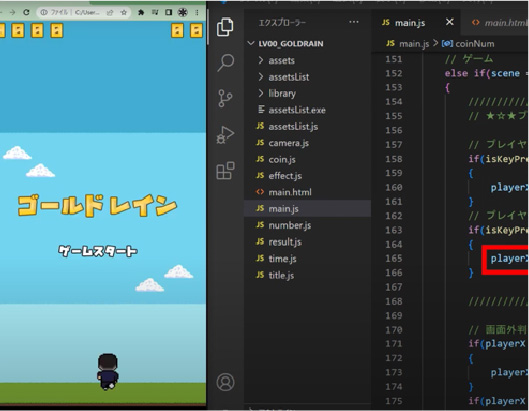Open the browser media control icon

pyautogui.click(x=155, y=12)
